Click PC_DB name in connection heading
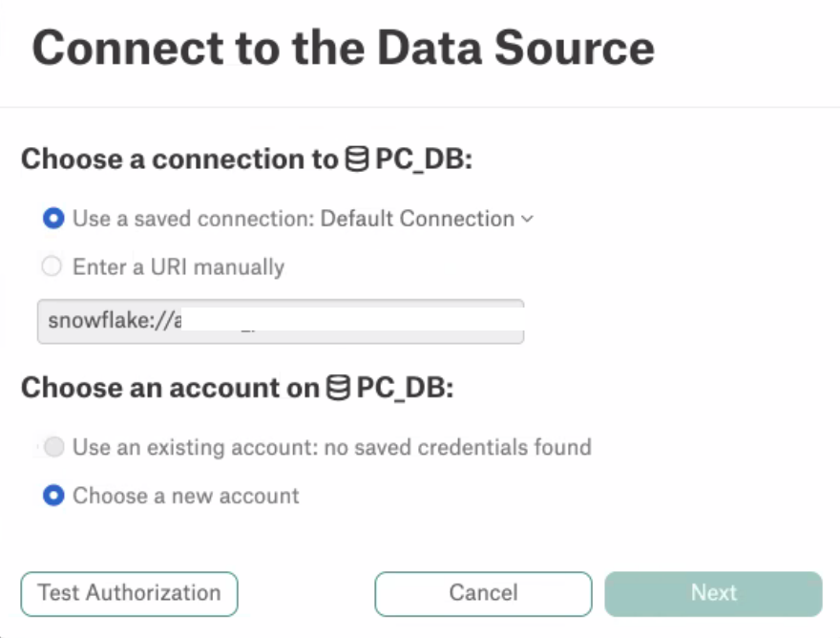This screenshot has height=638, width=840. 424,159
